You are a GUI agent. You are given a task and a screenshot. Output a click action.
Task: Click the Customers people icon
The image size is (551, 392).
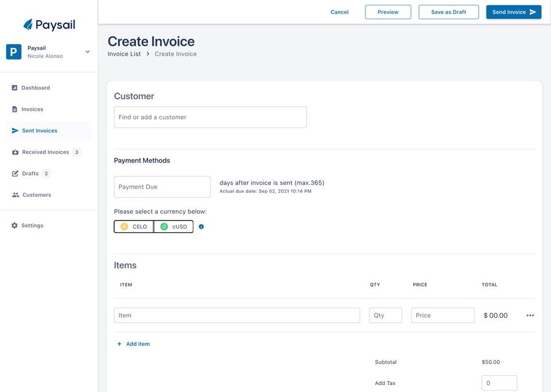tap(15, 195)
